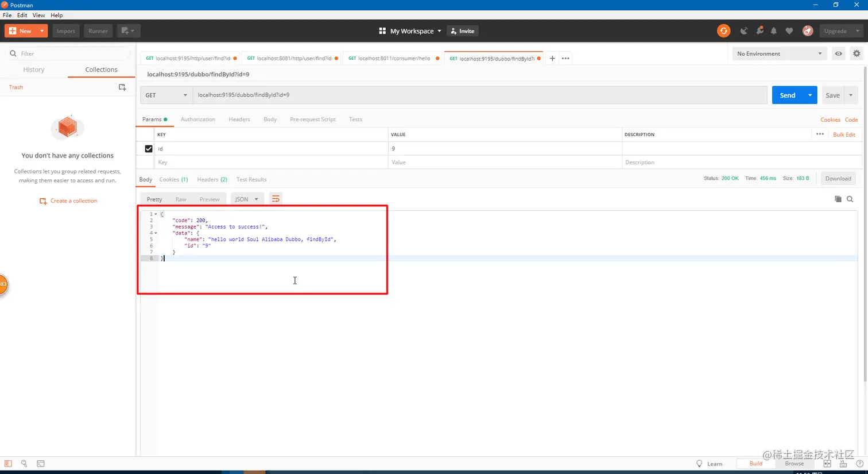Viewport: 868px width, 474px height.
Task: Open keyboard shortcuts icon in status bar
Action: point(843,464)
